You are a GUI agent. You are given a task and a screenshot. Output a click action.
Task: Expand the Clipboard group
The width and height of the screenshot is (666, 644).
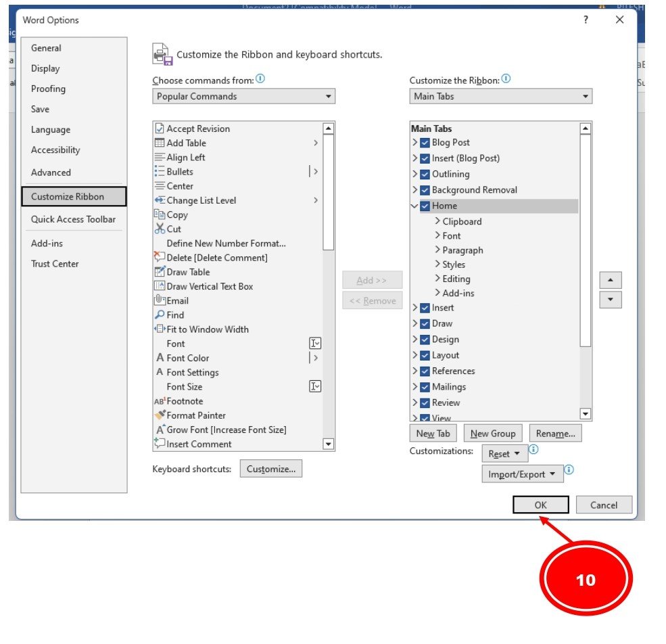437,221
